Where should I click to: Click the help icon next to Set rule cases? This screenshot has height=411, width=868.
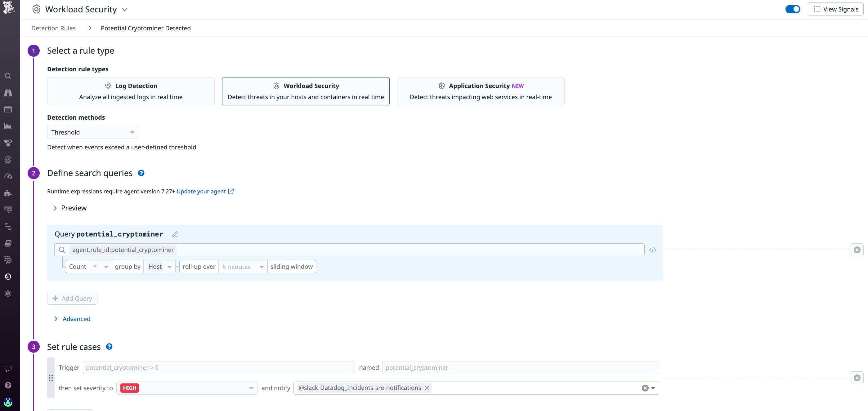point(109,347)
